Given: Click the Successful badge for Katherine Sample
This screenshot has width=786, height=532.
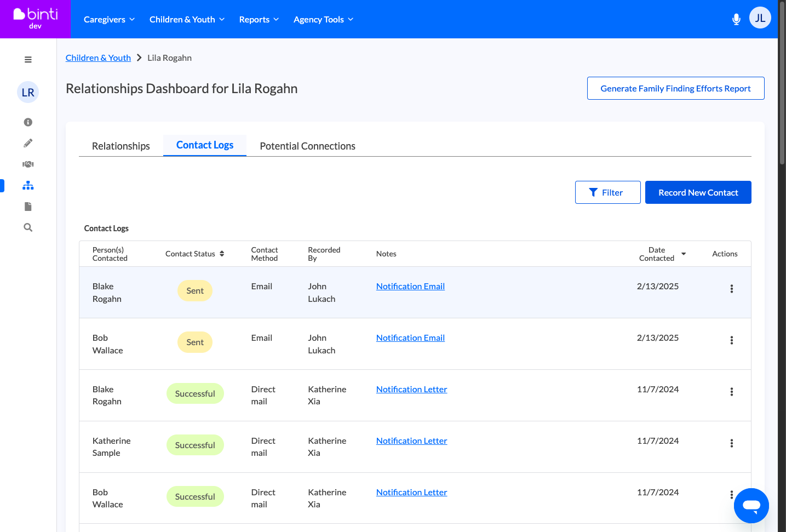Looking at the screenshot, I should pyautogui.click(x=195, y=445).
